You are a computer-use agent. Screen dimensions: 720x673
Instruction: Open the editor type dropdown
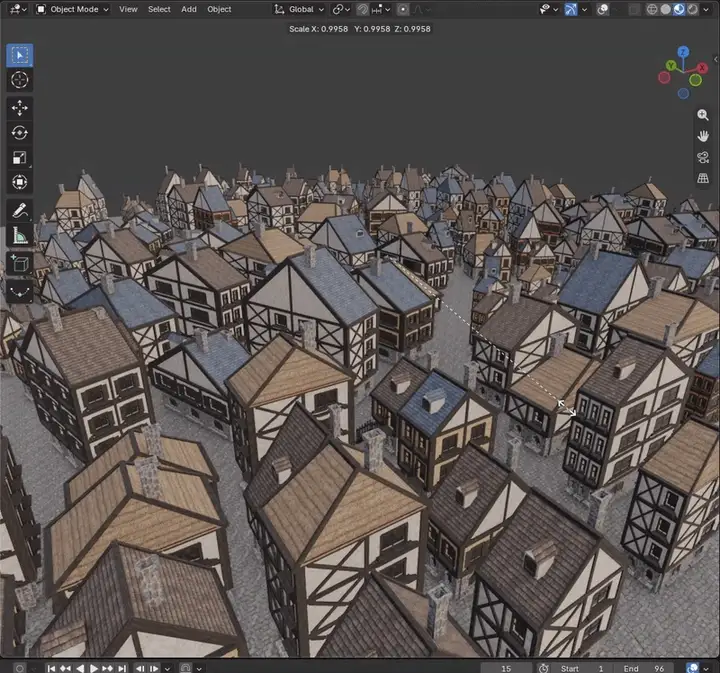18,9
